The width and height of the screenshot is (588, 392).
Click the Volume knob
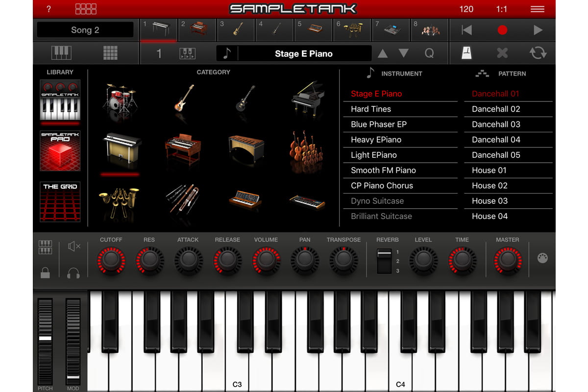point(266,260)
